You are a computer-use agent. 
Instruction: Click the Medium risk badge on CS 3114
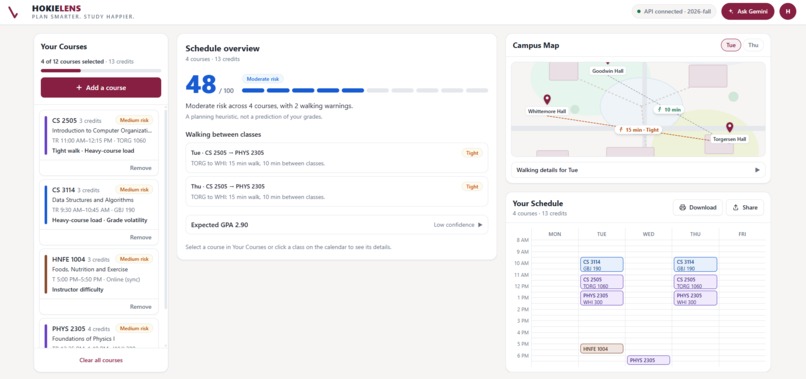134,189
